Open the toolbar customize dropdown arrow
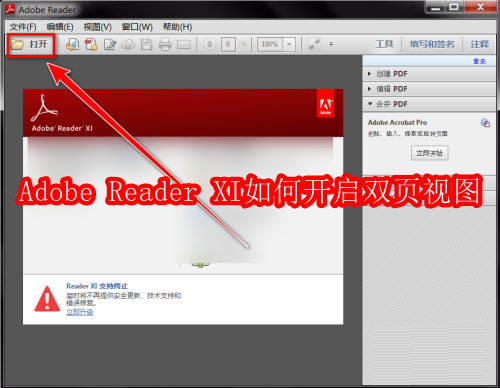Screen dimensions: 500x388 pyautogui.click(x=331, y=44)
